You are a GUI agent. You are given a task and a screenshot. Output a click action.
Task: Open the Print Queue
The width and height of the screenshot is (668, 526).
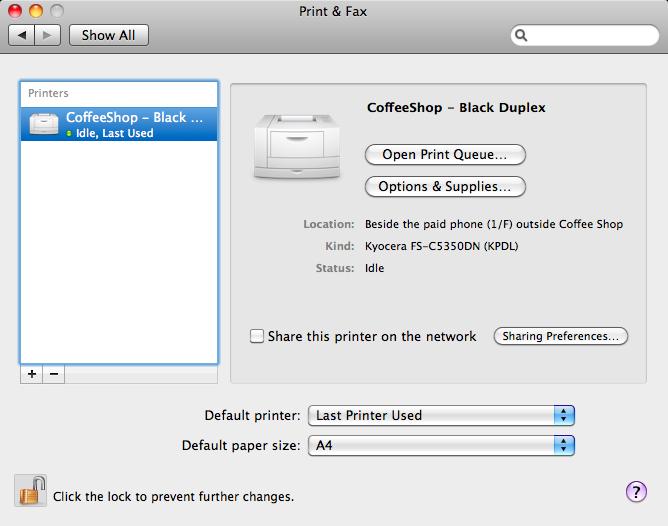click(x=445, y=155)
